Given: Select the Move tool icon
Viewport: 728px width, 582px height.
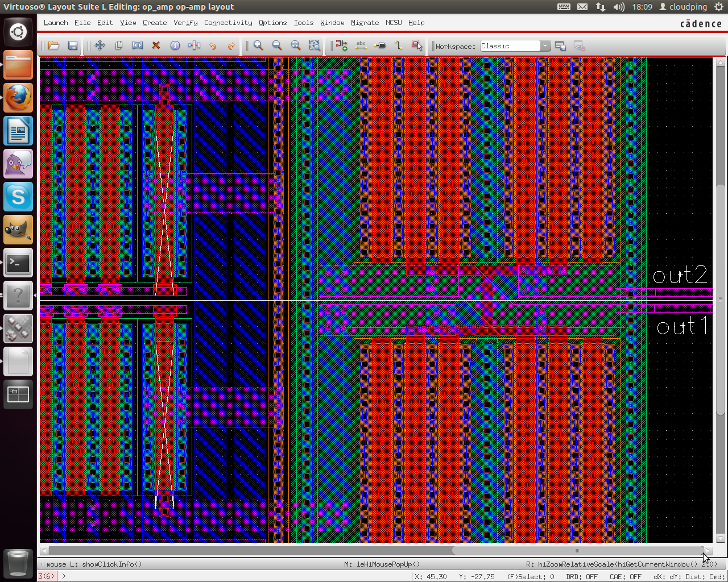Looking at the screenshot, I should [100, 45].
